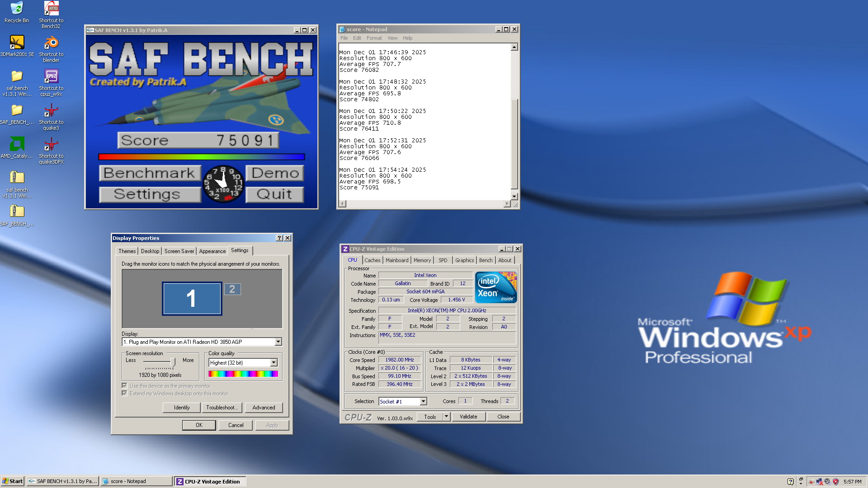Click the Screen resolution slider handle
The width and height of the screenshot is (868, 488).
[x=173, y=362]
